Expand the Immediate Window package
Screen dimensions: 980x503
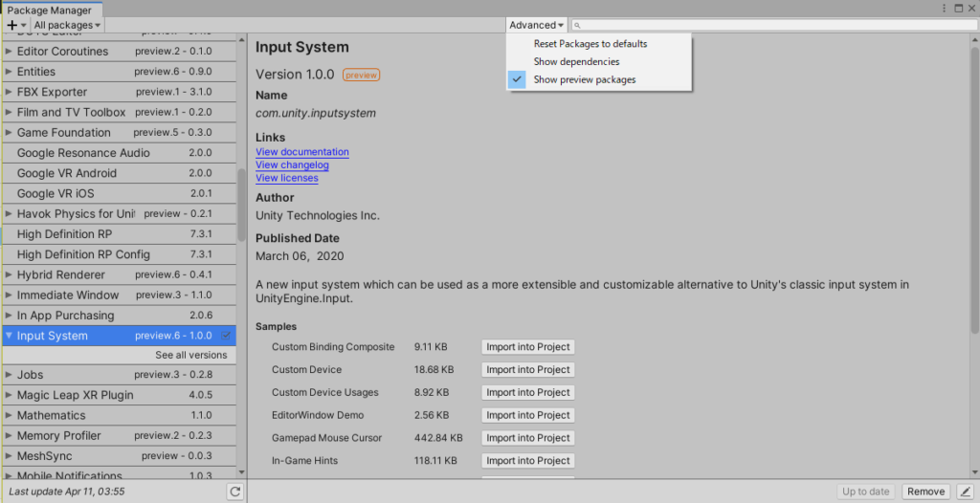pos(9,295)
